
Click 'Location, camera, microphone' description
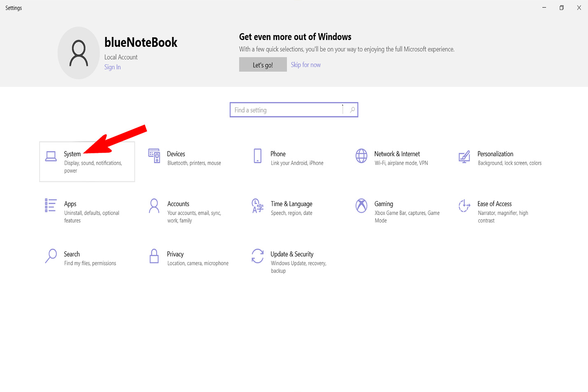click(198, 263)
